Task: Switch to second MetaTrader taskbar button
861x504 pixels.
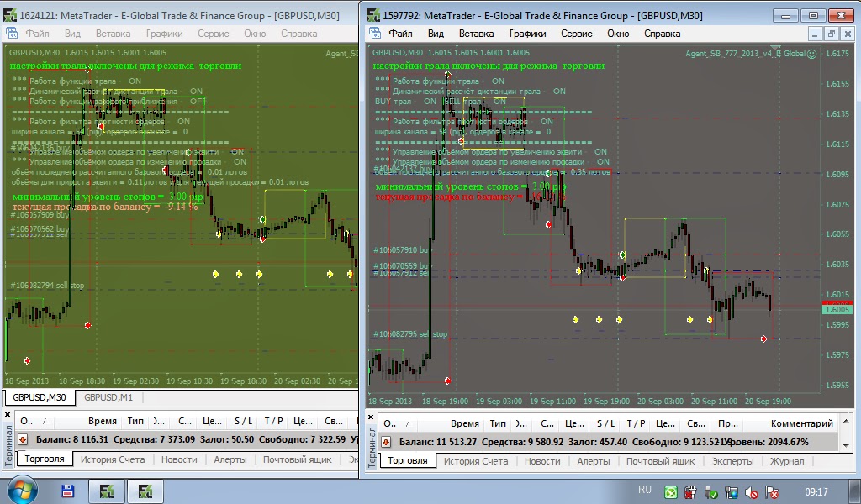Action: [x=145, y=491]
